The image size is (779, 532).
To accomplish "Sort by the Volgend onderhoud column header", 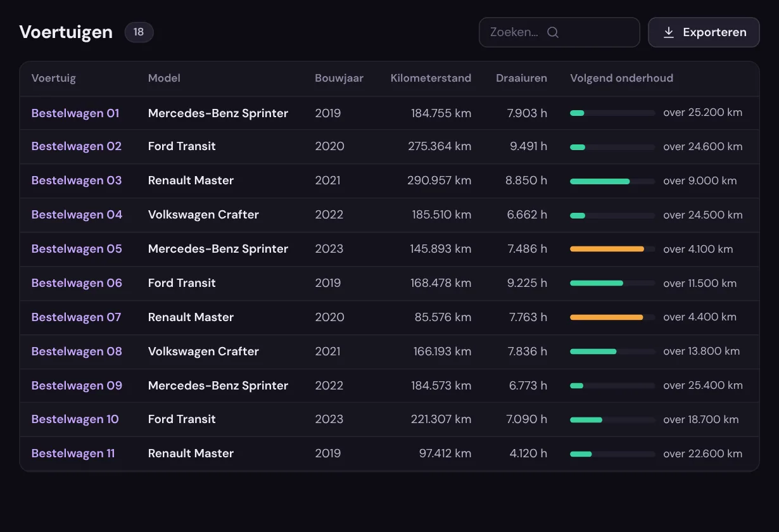I will (x=621, y=79).
